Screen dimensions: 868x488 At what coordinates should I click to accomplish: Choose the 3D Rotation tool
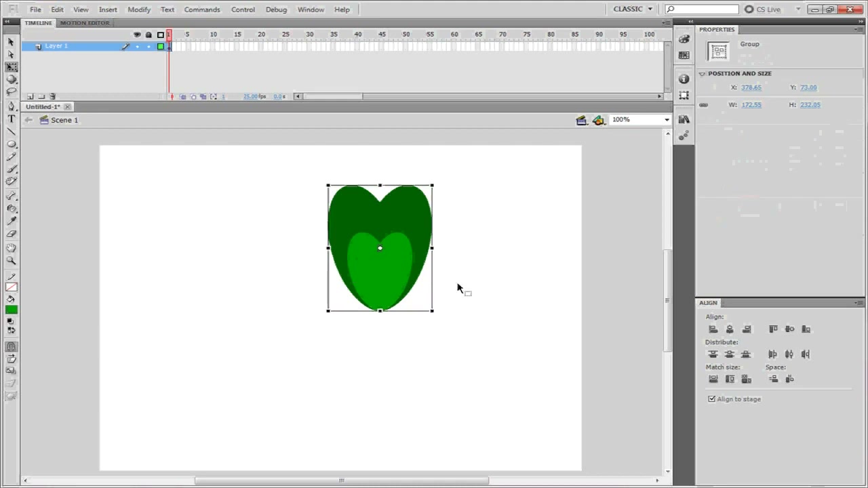click(11, 79)
